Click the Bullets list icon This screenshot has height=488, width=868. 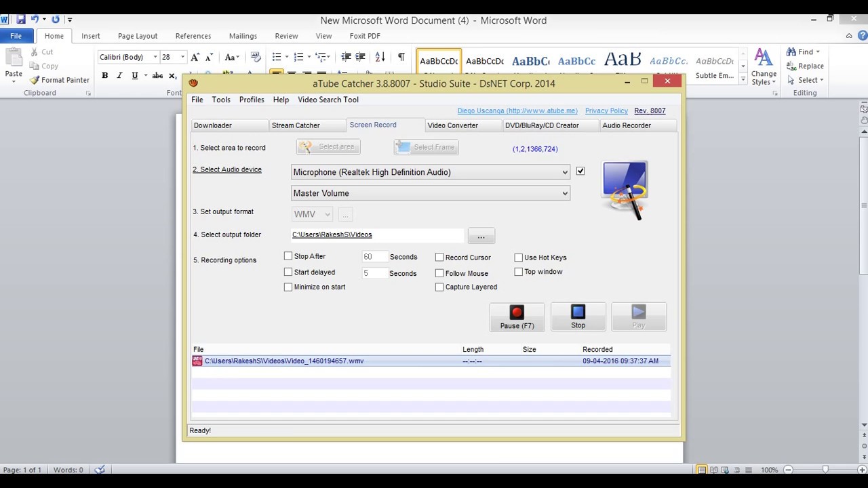[x=277, y=58]
